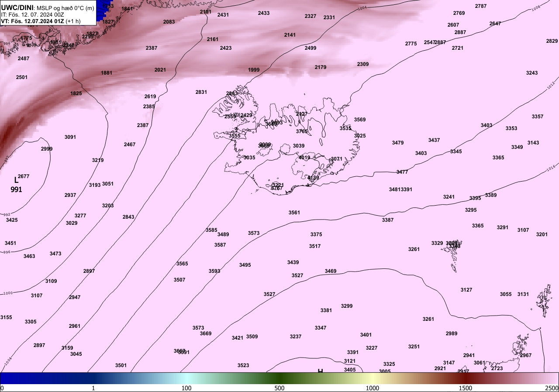Click the 3587 height value
Image resolution: width=559 pixels, height=392 pixels.
click(x=220, y=245)
